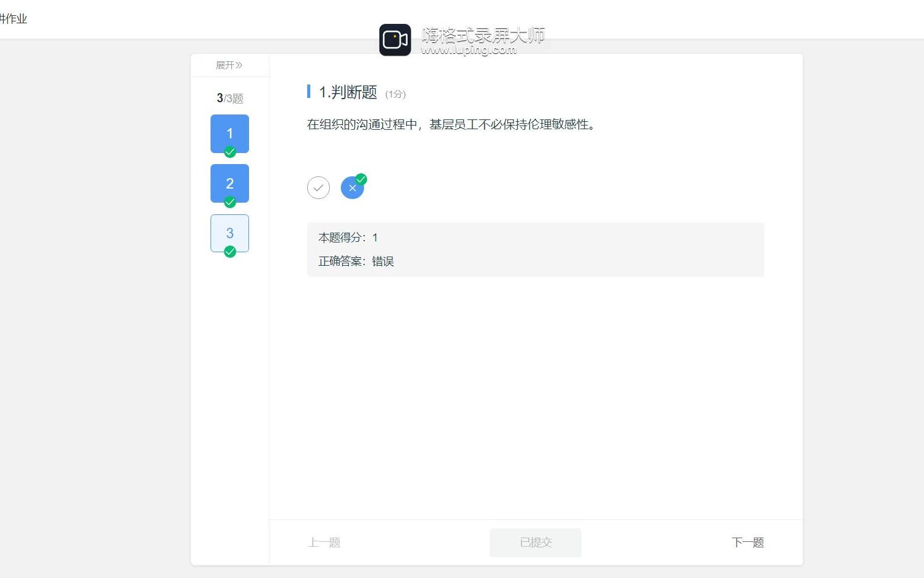Go to previous question with 上一题
The width and height of the screenshot is (924, 578).
324,542
